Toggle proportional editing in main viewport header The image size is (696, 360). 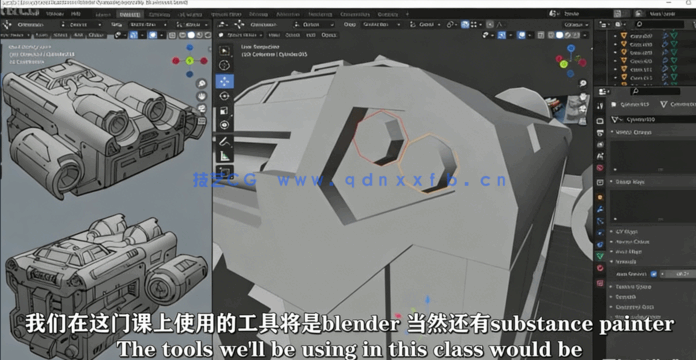pyautogui.click(x=490, y=24)
